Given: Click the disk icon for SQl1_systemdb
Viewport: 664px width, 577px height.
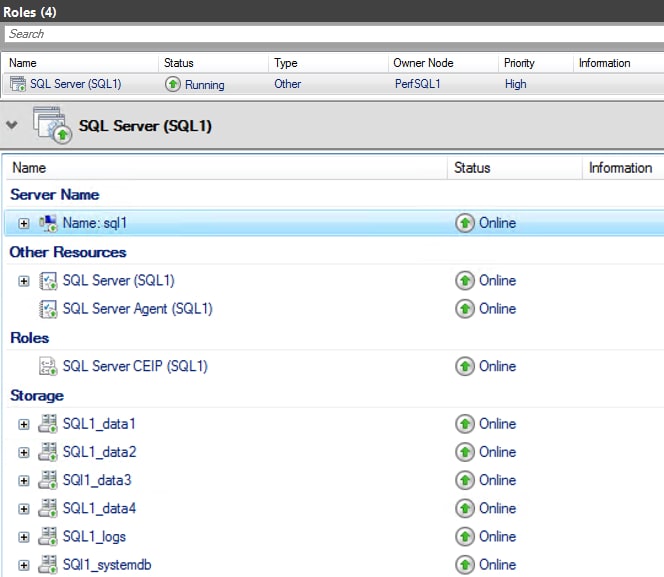Looking at the screenshot, I should click(47, 564).
